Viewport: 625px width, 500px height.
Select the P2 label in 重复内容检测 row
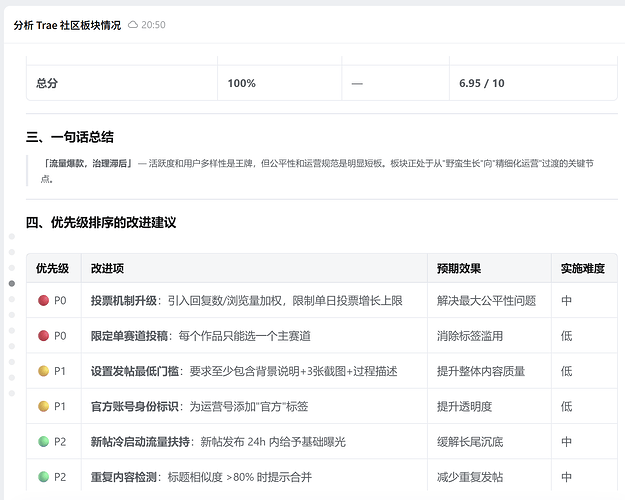[x=60, y=477]
